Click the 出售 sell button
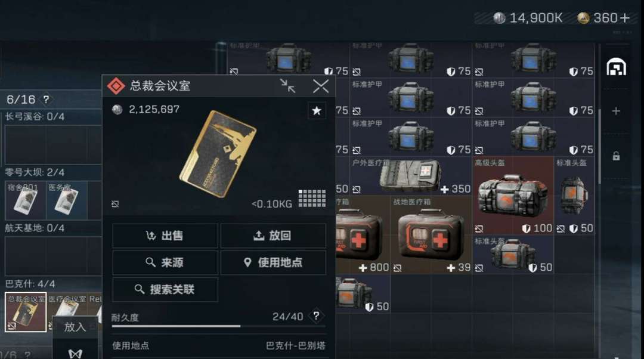The width and height of the screenshot is (644, 359). click(165, 236)
